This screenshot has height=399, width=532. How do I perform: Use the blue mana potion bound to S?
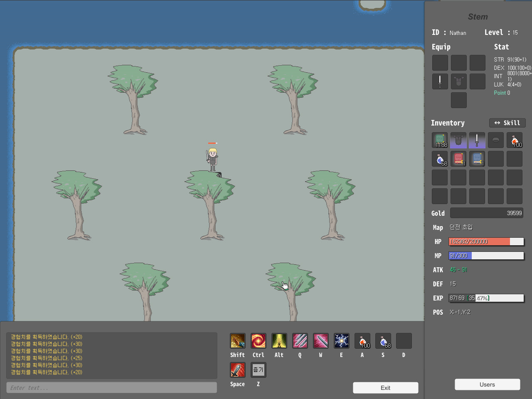click(383, 340)
